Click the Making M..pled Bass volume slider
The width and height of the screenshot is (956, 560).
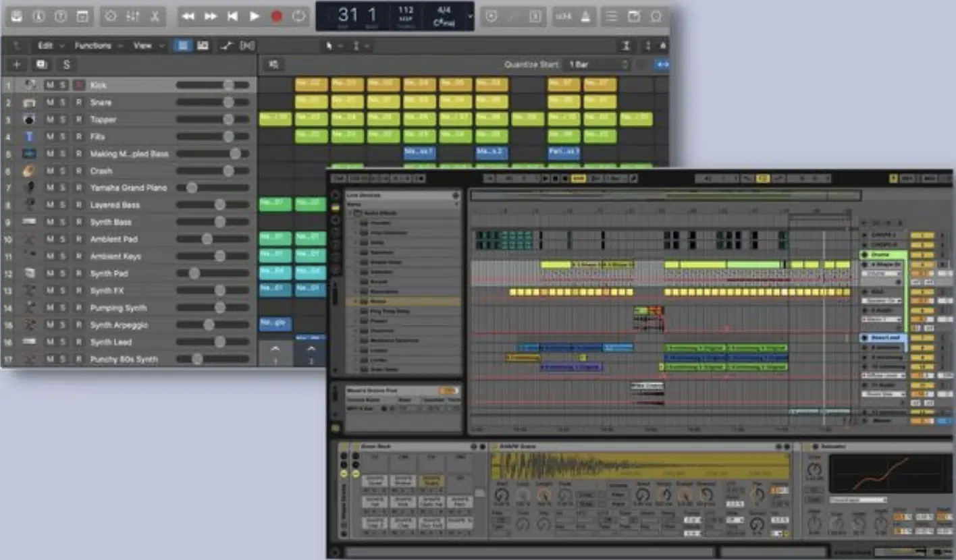(213, 154)
